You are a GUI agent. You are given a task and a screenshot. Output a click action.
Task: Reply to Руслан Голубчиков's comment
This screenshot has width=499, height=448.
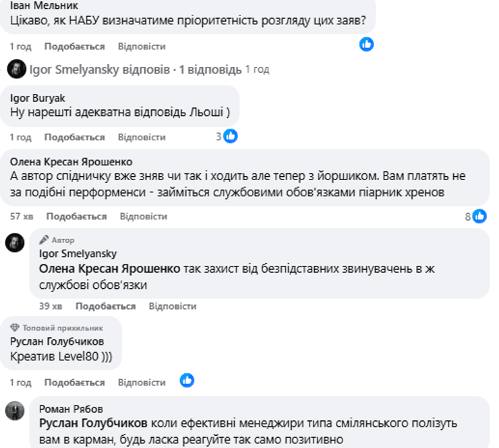pyautogui.click(x=142, y=383)
